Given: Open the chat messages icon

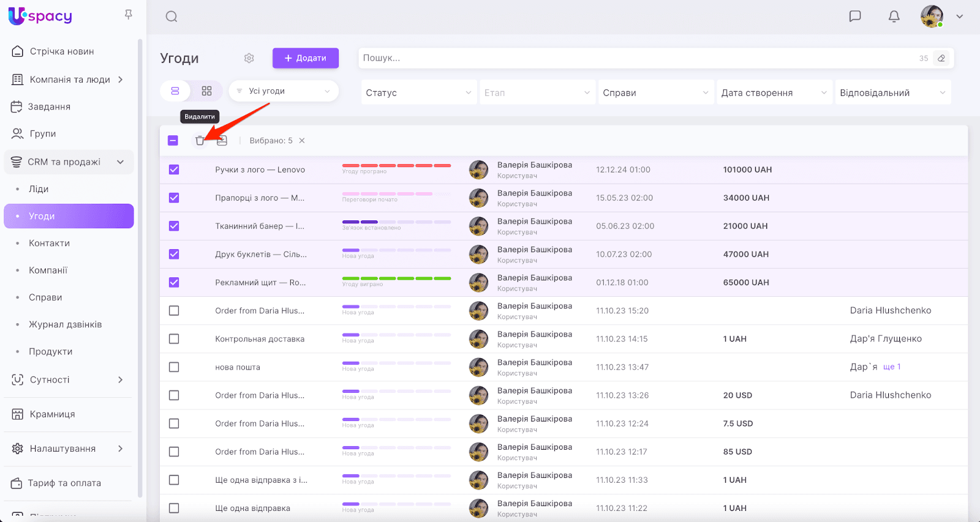Looking at the screenshot, I should (855, 17).
